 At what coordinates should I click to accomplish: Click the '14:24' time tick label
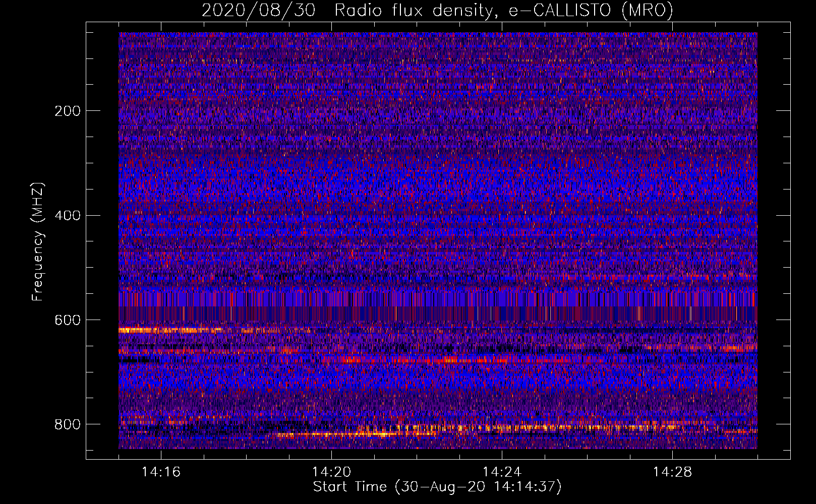[x=502, y=472]
